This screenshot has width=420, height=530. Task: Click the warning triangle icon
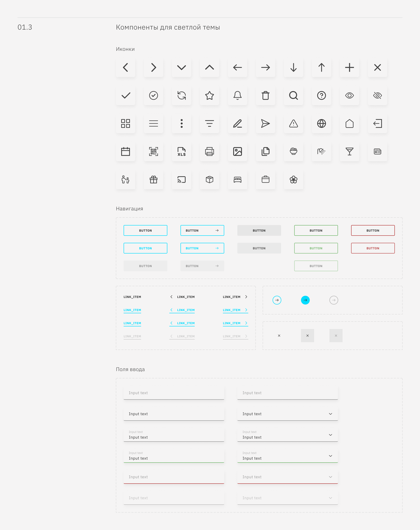tap(293, 123)
